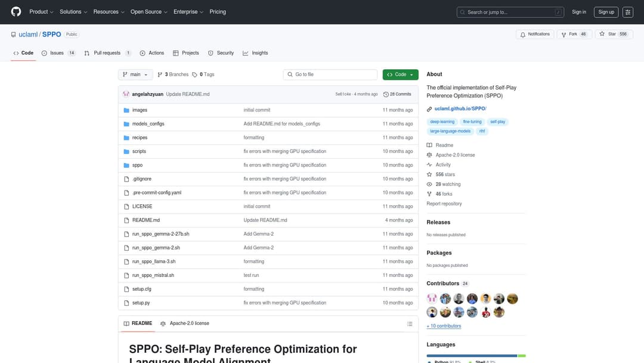Click the watching eye icon
This screenshot has width=644, height=363.
pos(429,184)
